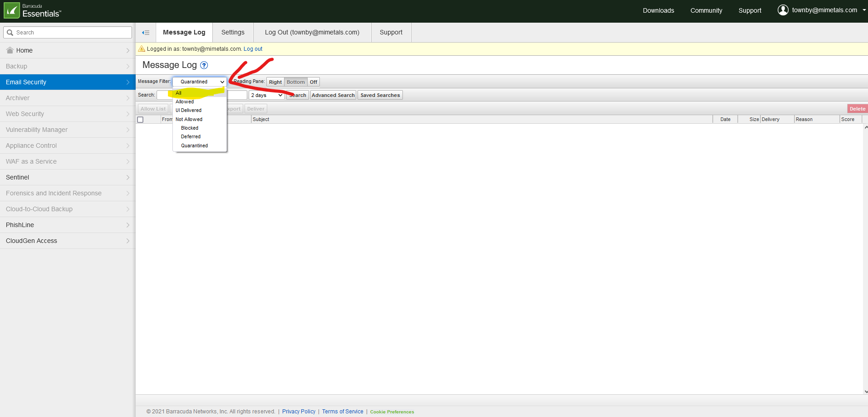Toggle the select-all messages checkbox

(140, 120)
